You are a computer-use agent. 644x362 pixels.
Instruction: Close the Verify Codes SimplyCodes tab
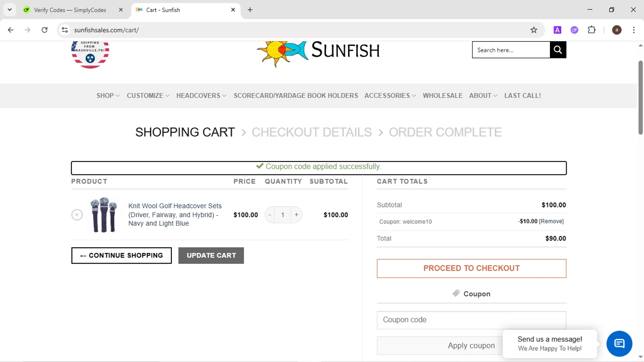121,10
